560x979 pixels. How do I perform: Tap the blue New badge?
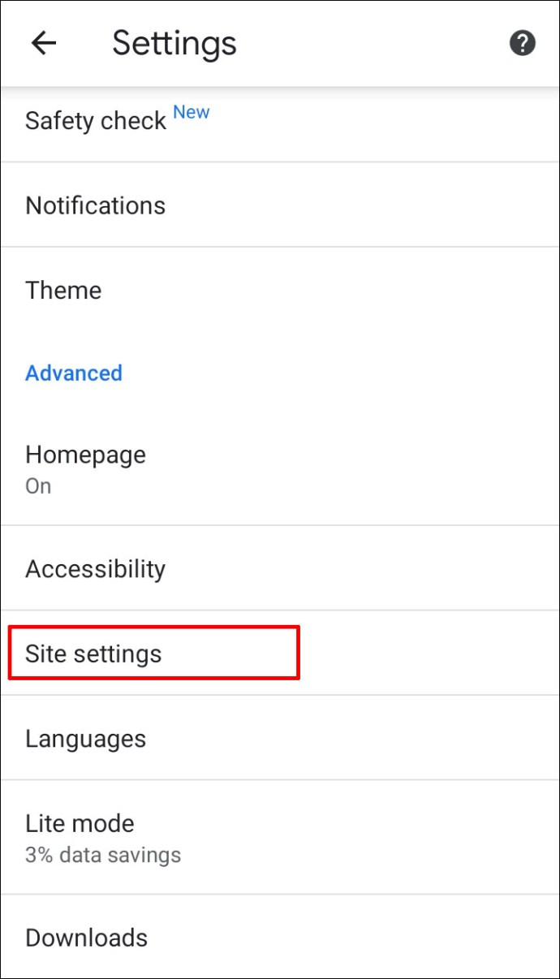click(x=192, y=113)
